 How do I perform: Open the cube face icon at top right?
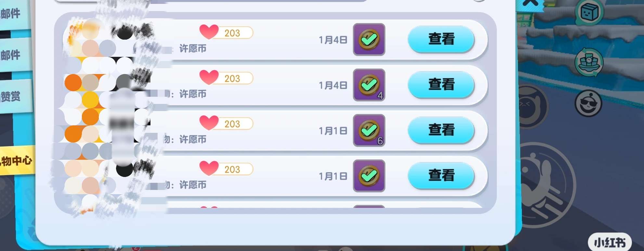[589, 13]
